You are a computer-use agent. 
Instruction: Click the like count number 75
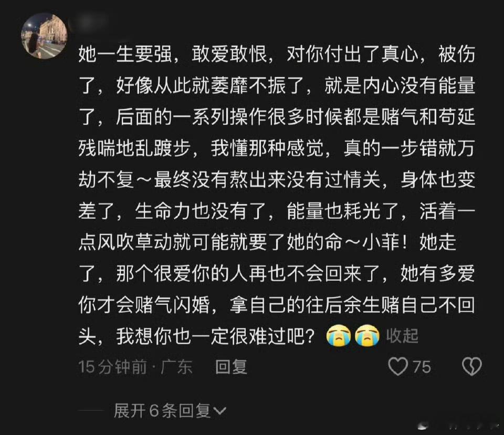coord(422,367)
